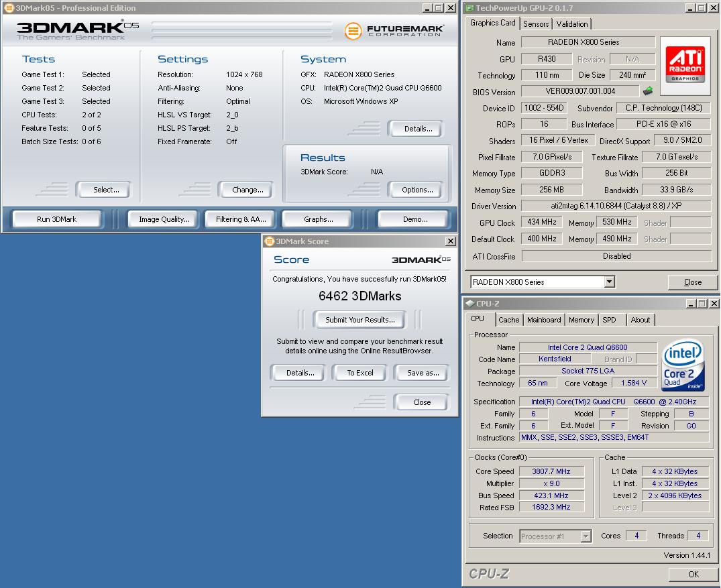Click the BIOS Version VER009.007.001.004 field
The height and width of the screenshot is (588, 721).
[580, 91]
